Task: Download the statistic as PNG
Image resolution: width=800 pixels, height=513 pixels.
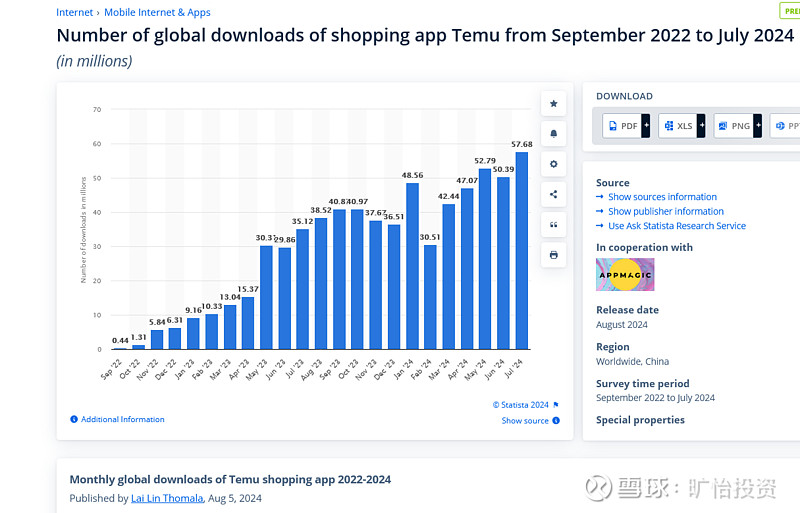Action: click(734, 126)
